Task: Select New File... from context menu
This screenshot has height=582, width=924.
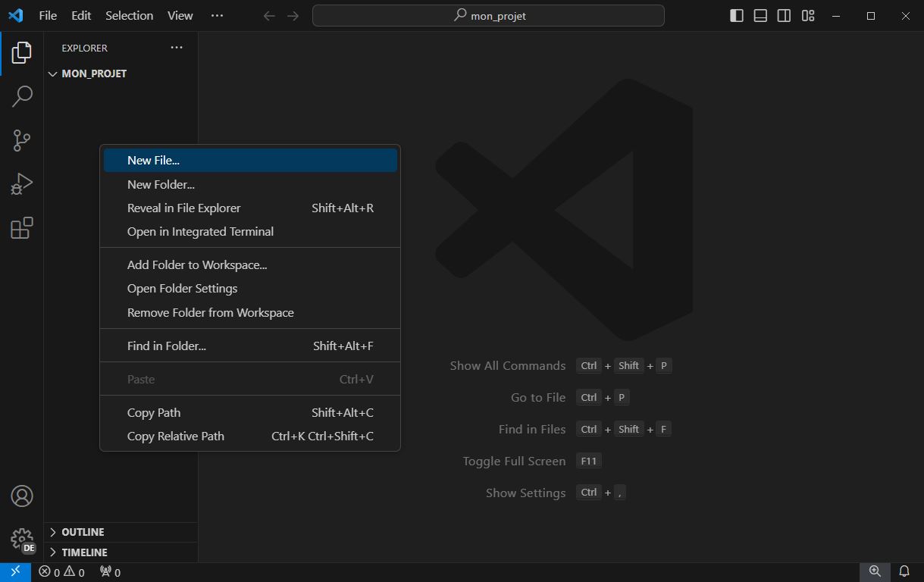Action: pyautogui.click(x=153, y=161)
